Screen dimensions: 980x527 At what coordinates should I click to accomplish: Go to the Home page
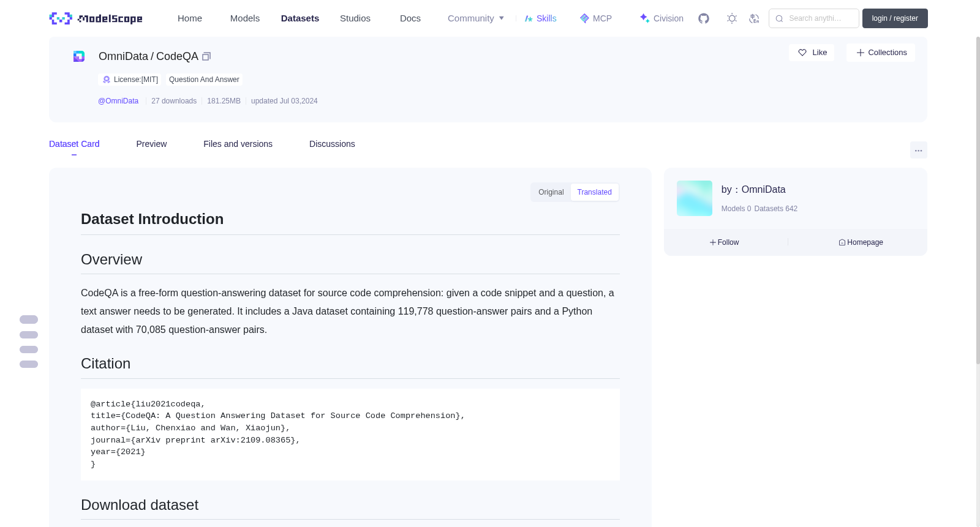coord(190,18)
